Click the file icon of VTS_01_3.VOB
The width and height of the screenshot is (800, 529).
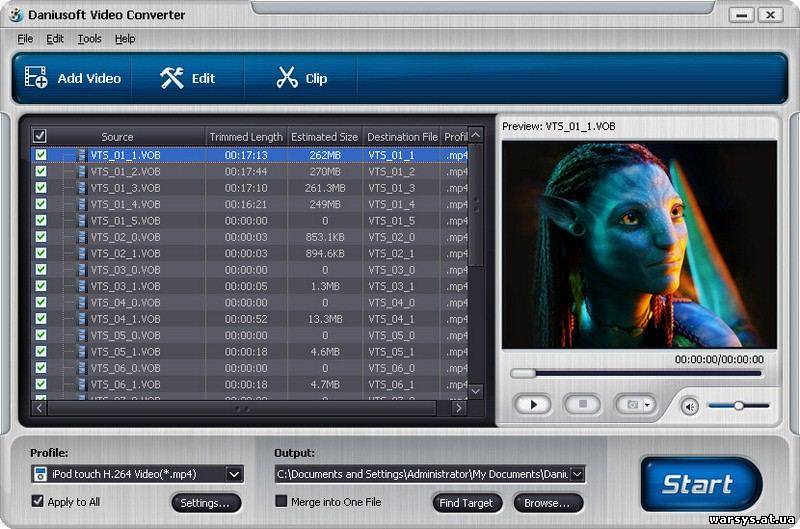click(x=81, y=188)
